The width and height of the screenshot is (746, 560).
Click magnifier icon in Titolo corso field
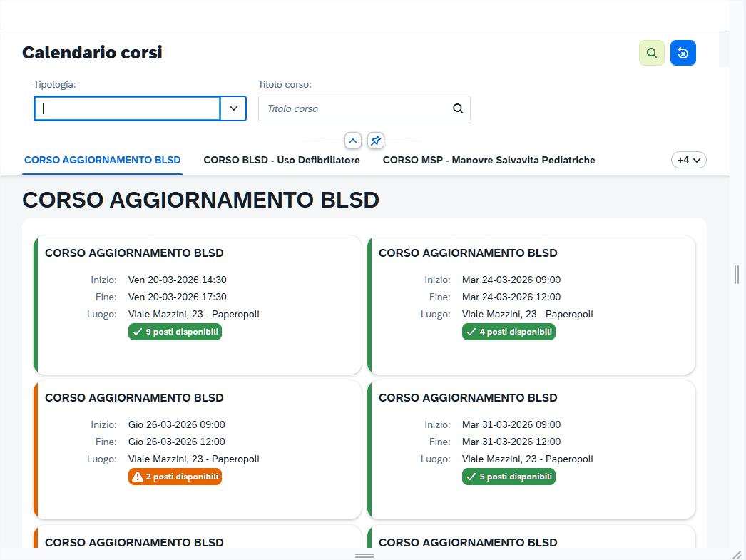point(458,108)
